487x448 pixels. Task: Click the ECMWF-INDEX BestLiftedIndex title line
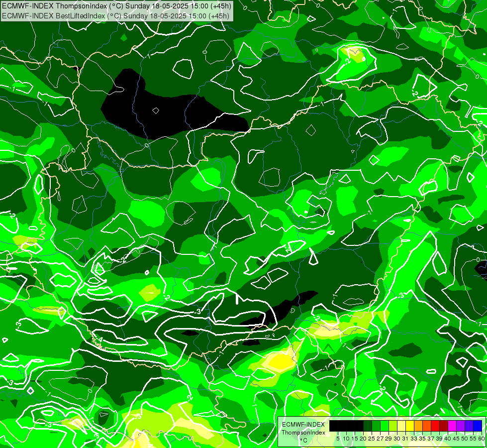pyautogui.click(x=116, y=15)
